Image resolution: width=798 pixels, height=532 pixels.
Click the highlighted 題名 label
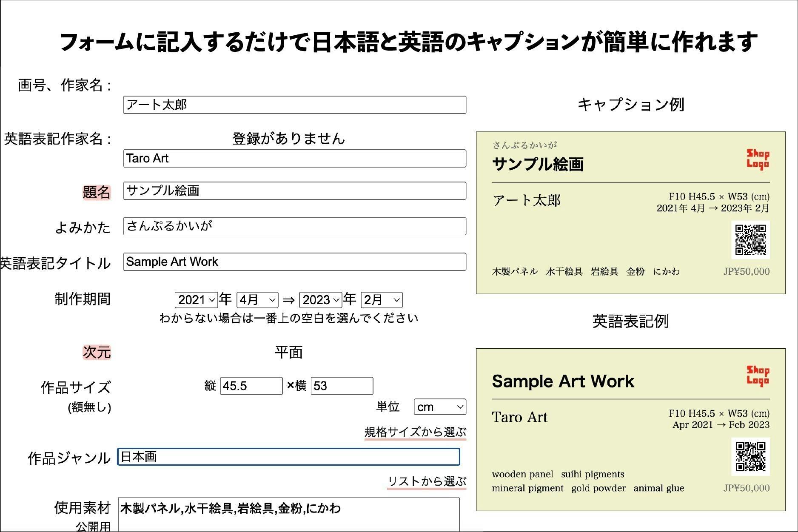click(97, 192)
